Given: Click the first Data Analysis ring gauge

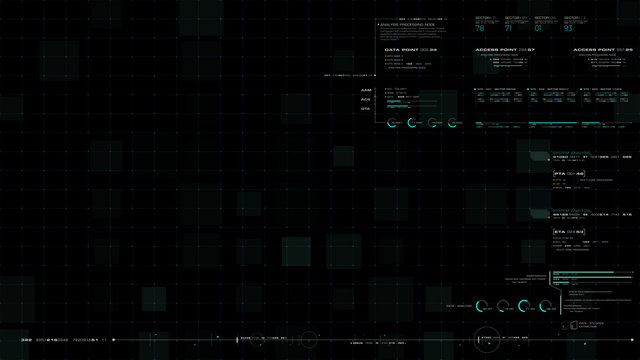Looking at the screenshot, I should [x=482, y=306].
